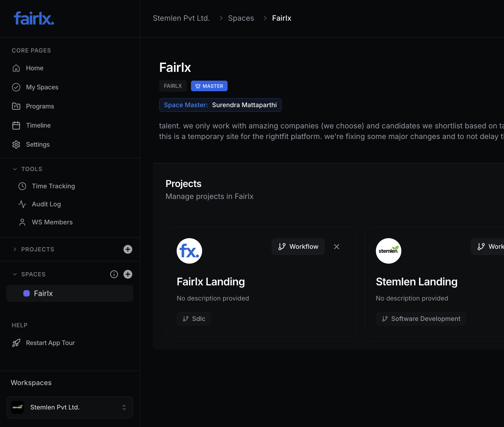Image resolution: width=504 pixels, height=427 pixels.
Task: Add a new space with the plus icon
Action: [x=128, y=274]
